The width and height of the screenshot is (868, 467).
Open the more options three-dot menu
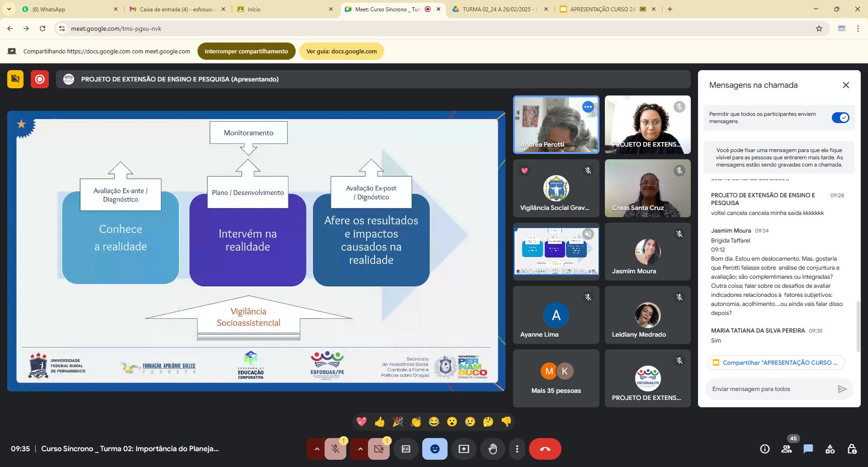coord(517,449)
